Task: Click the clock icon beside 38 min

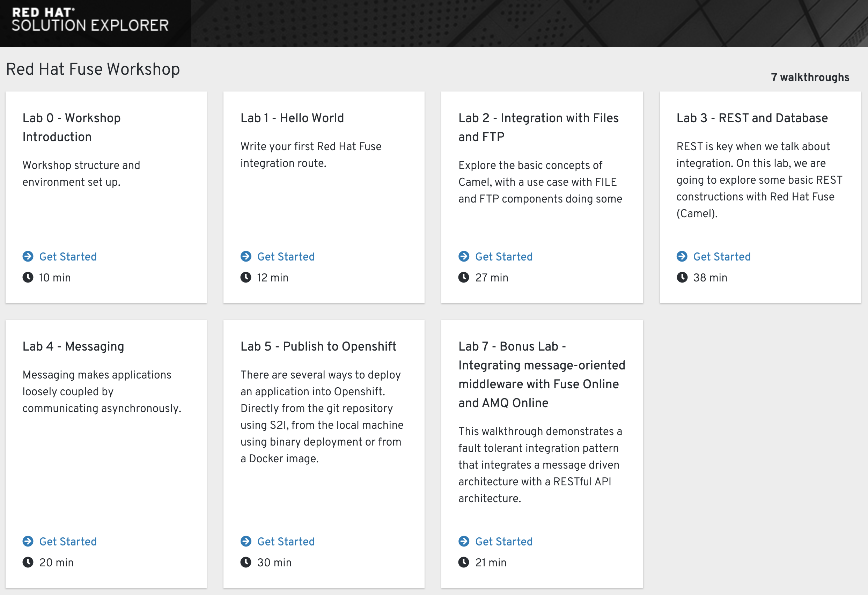Action: [682, 277]
